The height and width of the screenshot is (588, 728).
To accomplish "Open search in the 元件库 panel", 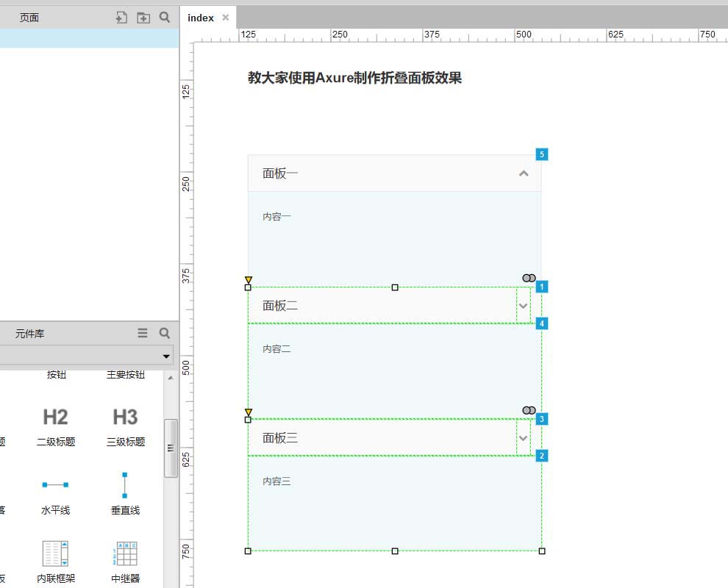I will pyautogui.click(x=163, y=333).
